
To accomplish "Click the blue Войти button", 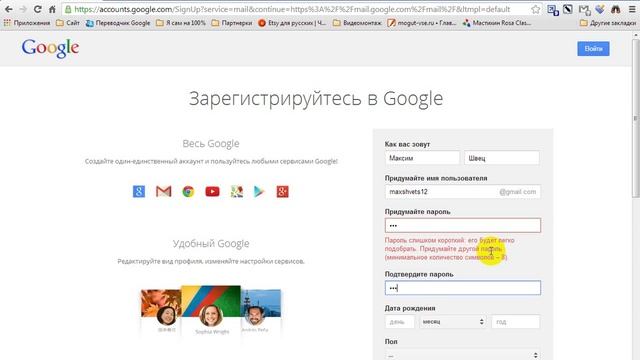I will coord(593,49).
